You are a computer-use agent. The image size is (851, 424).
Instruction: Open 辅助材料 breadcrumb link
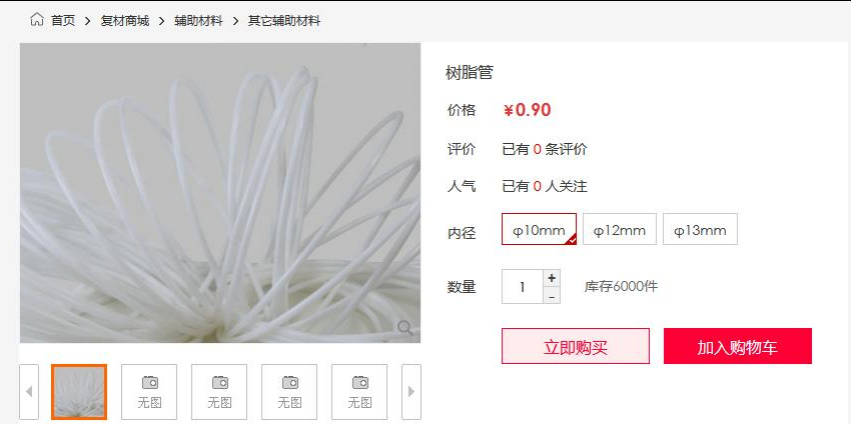[x=199, y=21]
